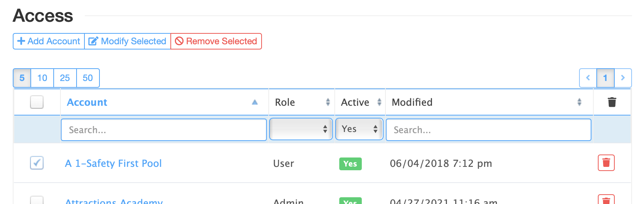Viewport: 644px width, 204px height.
Task: Sort by Account using the ascending arrow
Action: (x=255, y=102)
